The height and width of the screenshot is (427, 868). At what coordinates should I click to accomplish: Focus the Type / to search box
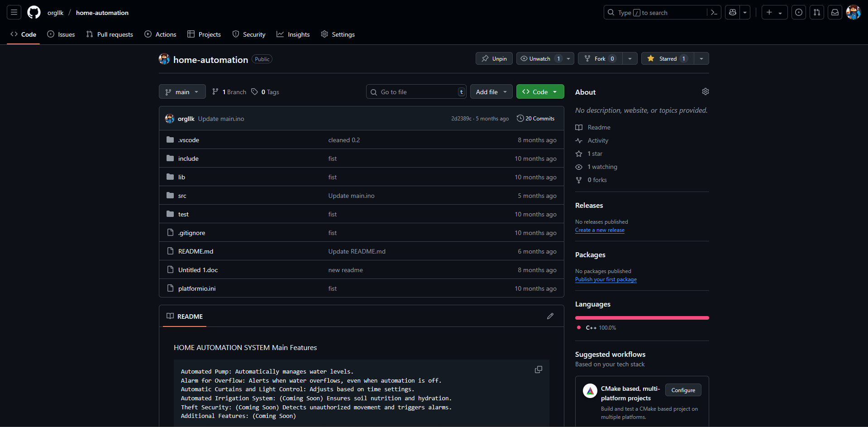click(x=655, y=12)
